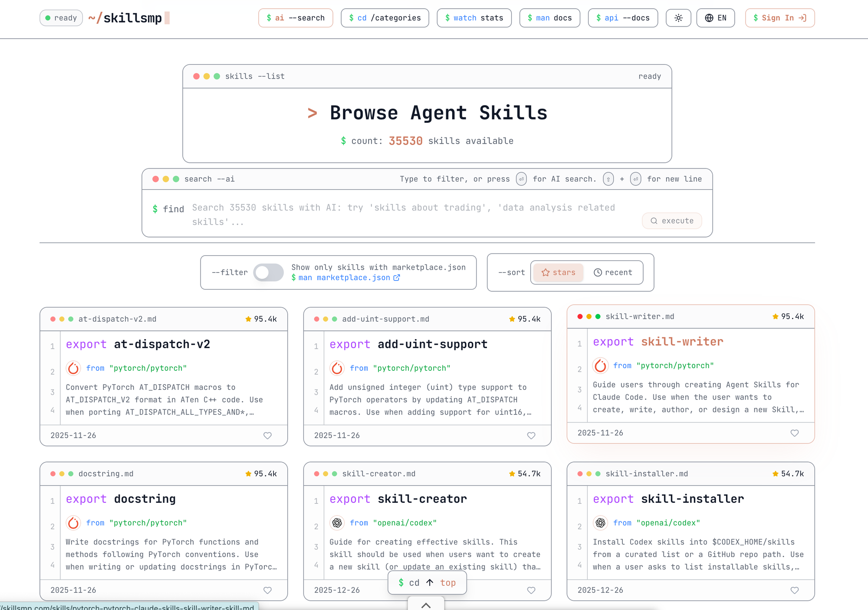868x610 pixels.
Task: Click the cd top scroll-up button
Action: [x=427, y=583]
